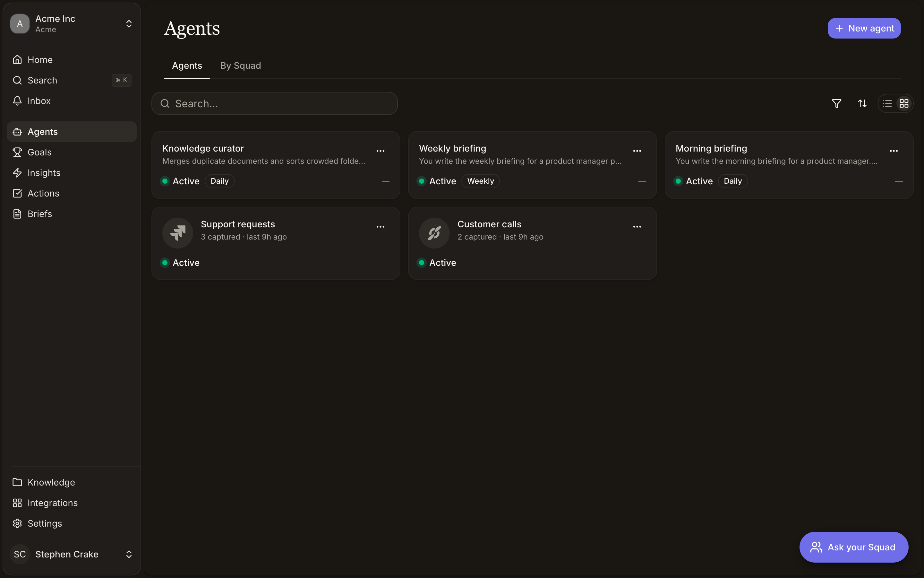The height and width of the screenshot is (578, 924).
Task: Go to Home in the sidebar
Action: [x=72, y=60]
